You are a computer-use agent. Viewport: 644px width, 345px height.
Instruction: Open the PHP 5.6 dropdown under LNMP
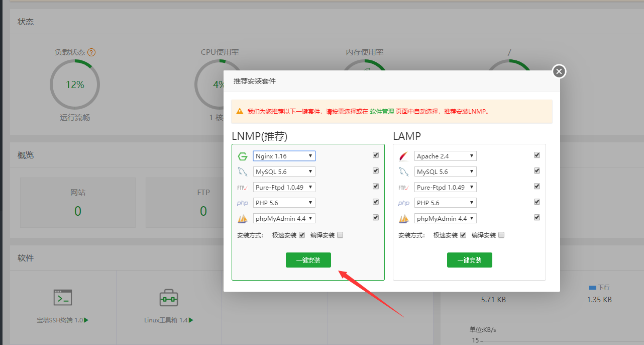[284, 203]
